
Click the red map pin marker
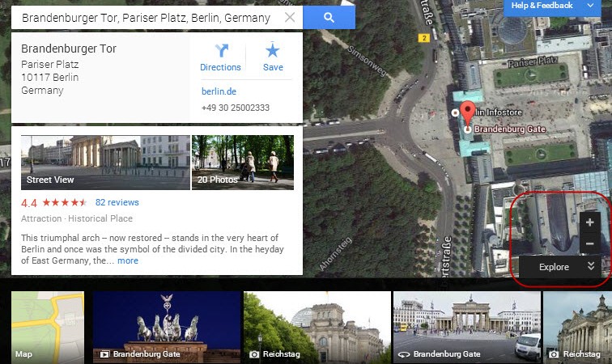pos(467,112)
